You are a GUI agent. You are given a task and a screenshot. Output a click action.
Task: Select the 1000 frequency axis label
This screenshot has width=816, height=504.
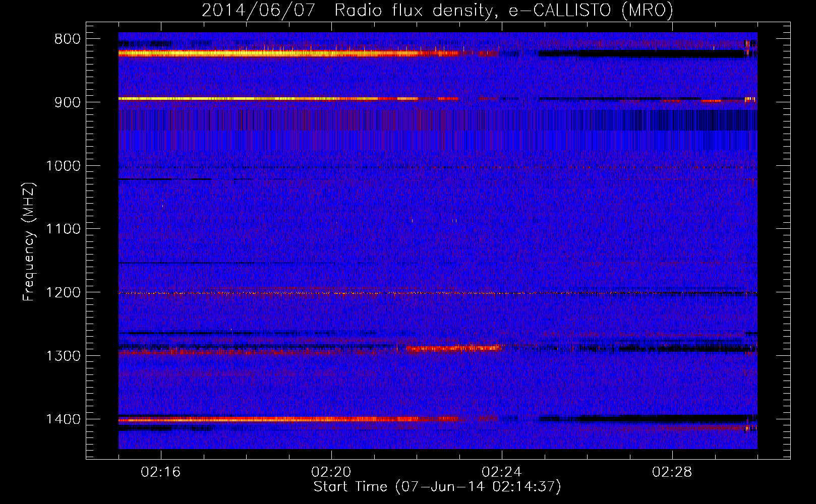click(63, 166)
